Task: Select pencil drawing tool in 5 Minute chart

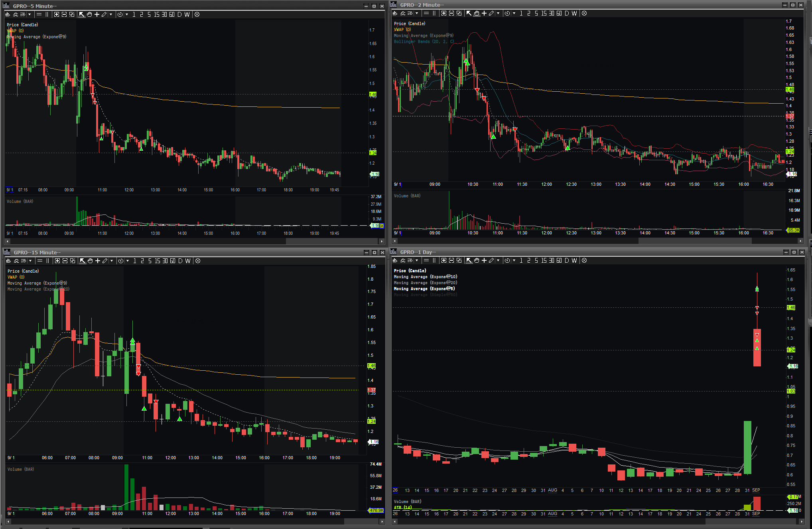Action: [x=104, y=14]
